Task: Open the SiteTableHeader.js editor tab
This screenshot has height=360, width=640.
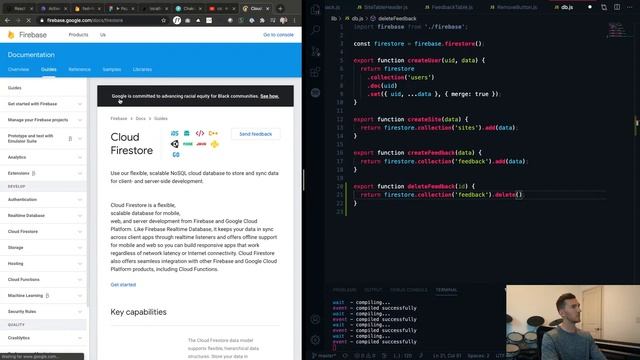Action: pos(382,7)
